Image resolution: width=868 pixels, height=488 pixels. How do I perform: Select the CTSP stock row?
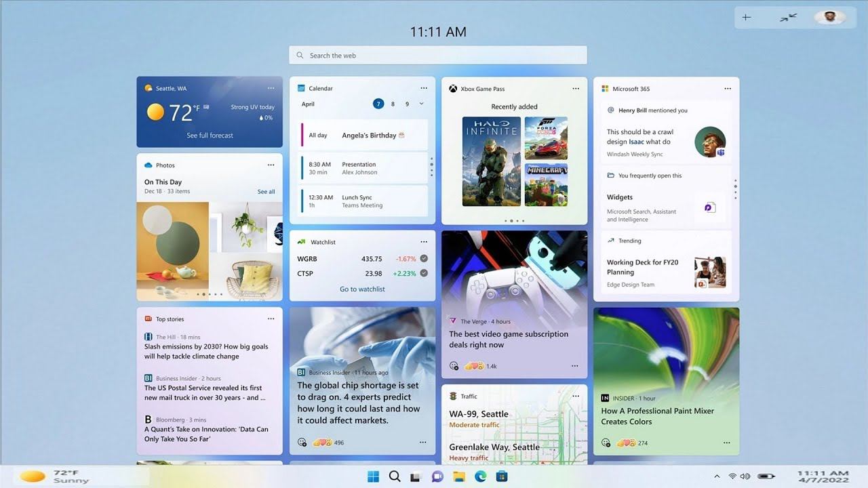click(x=362, y=274)
